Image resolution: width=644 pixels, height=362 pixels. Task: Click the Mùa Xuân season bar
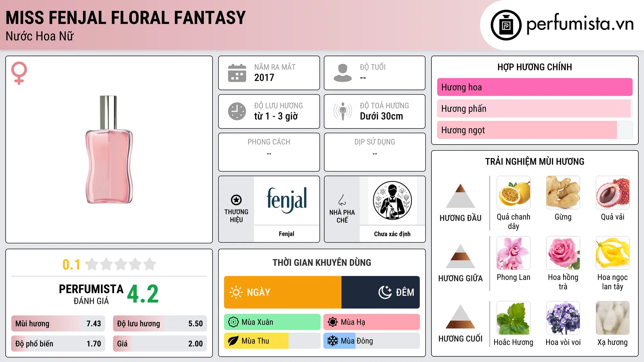click(x=272, y=322)
